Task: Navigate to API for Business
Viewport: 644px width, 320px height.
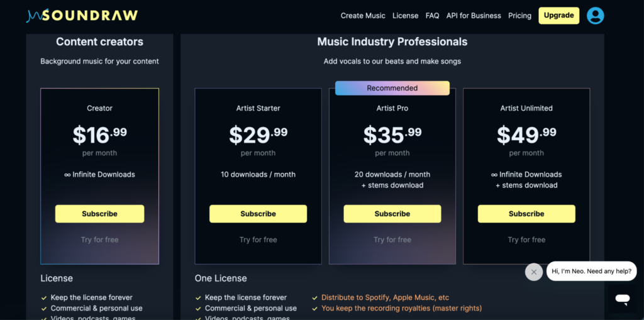Action: coord(474,16)
